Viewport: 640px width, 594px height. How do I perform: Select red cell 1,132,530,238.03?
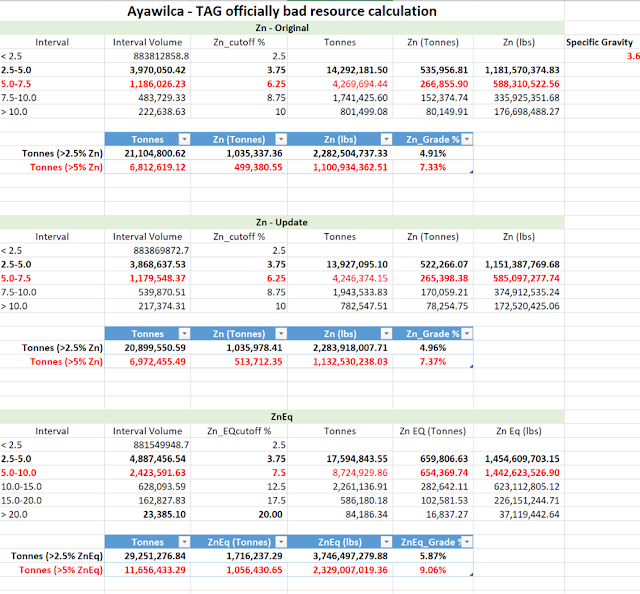pyautogui.click(x=340, y=362)
